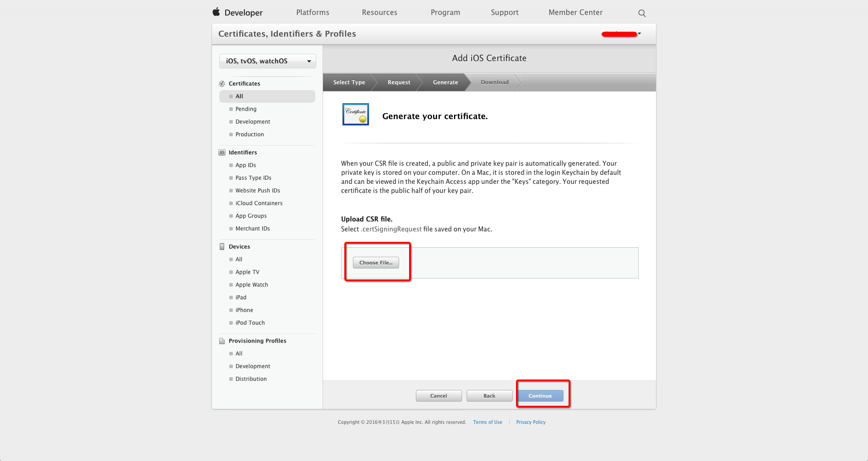The width and height of the screenshot is (868, 461).
Task: Click the Apple Developer logo
Action: pos(237,12)
